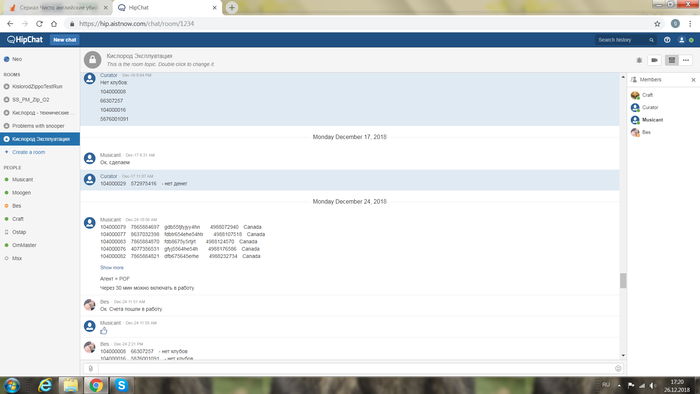Open the Windows Start menu
This screenshot has height=394, width=700.
click(x=12, y=385)
